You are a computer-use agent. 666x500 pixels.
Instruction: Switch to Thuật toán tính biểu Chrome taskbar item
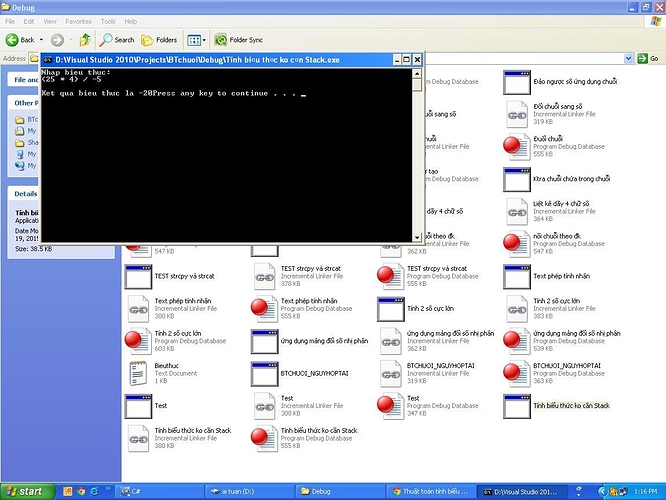[x=430, y=492]
